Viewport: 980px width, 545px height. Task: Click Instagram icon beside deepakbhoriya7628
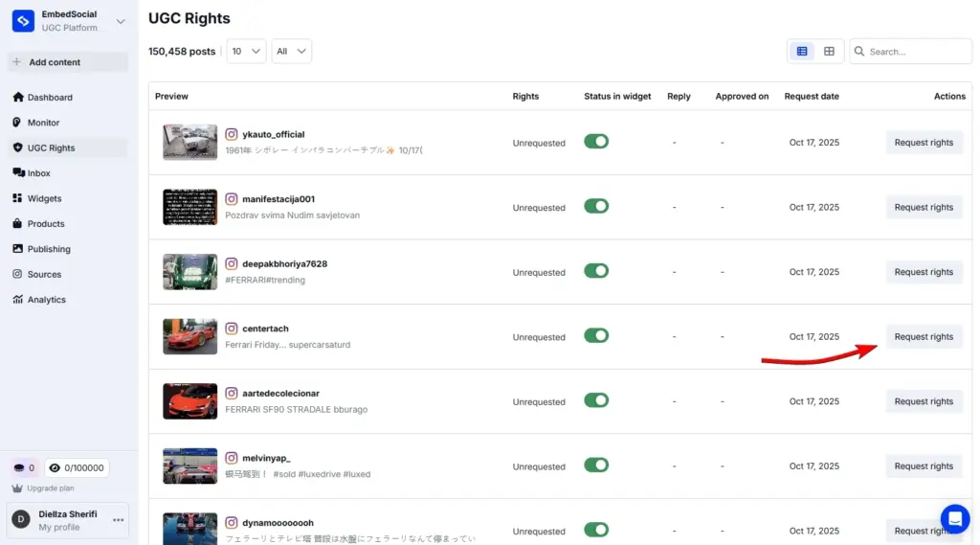pos(232,264)
